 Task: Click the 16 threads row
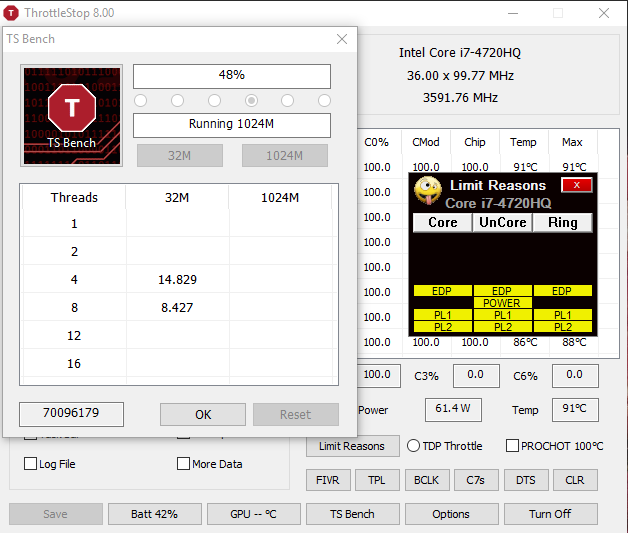pyautogui.click(x=178, y=364)
